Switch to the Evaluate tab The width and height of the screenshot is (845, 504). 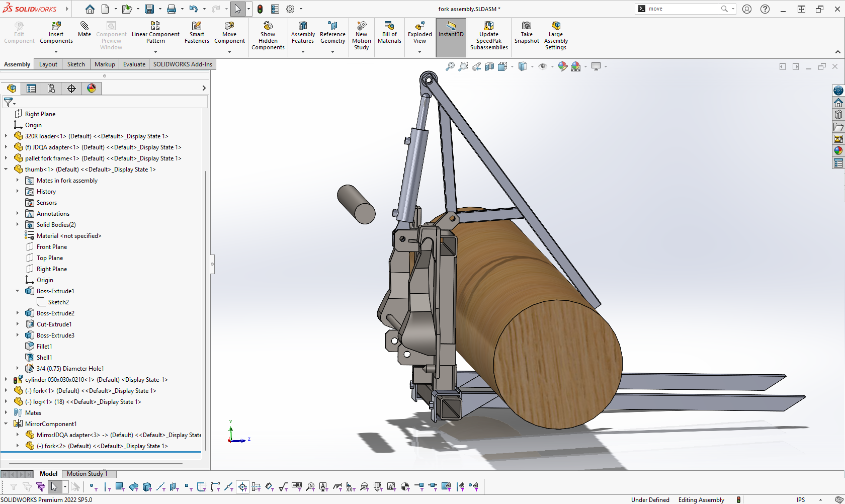[134, 64]
